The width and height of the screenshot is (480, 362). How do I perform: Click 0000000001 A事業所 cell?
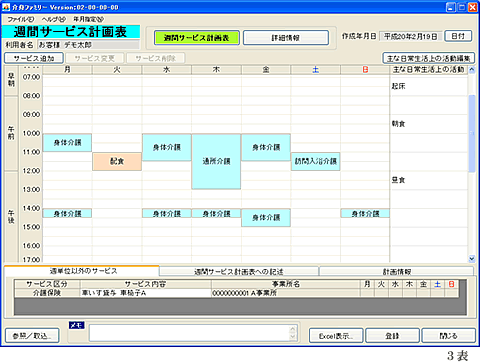[286, 293]
